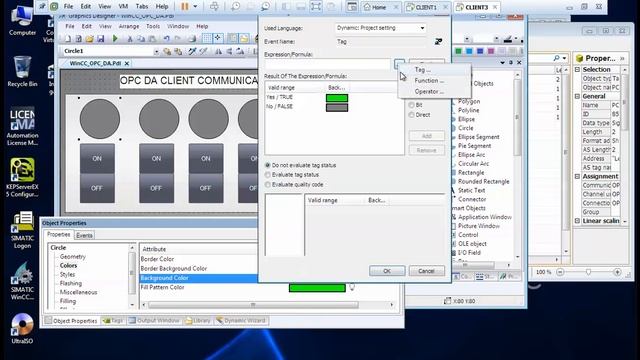Collapse the Linear scaling section
This screenshot has width=640, height=360.
point(577,221)
